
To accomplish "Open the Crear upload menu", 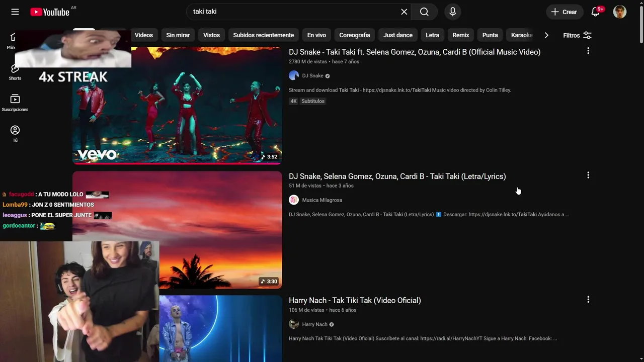I will pyautogui.click(x=565, y=12).
